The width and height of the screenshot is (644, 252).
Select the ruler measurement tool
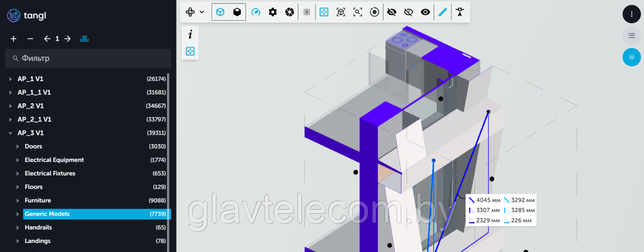pyautogui.click(x=443, y=12)
